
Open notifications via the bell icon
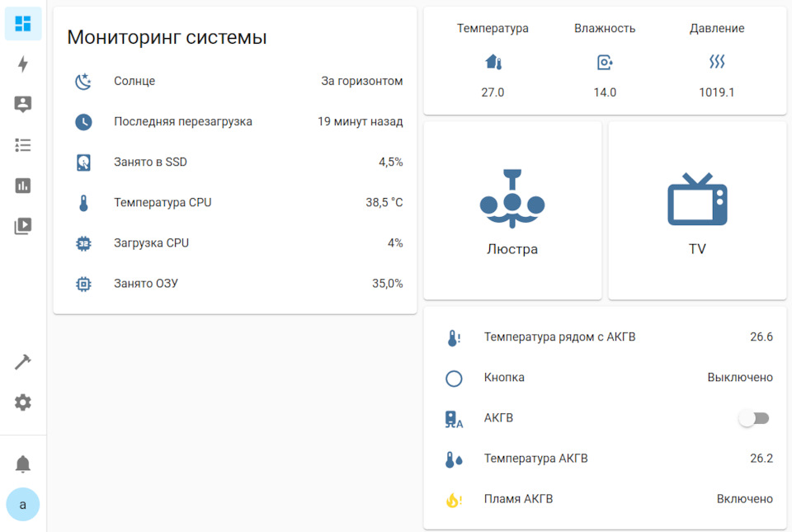(23, 464)
